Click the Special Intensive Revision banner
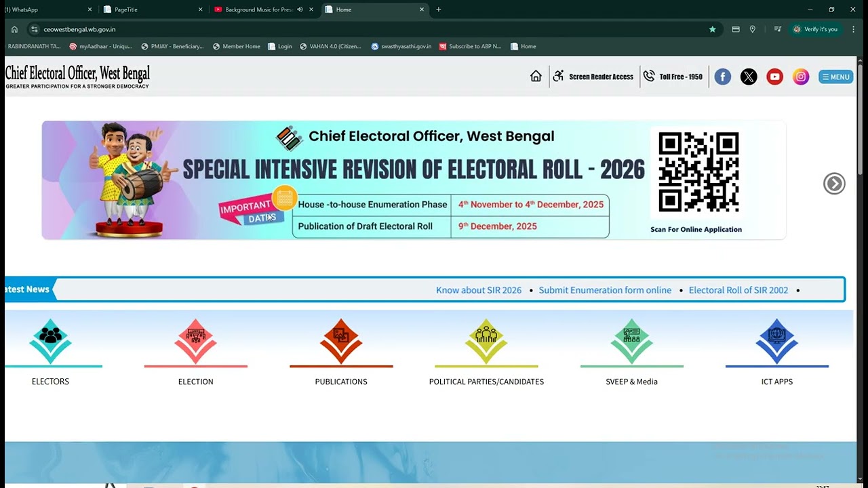 pos(414,180)
